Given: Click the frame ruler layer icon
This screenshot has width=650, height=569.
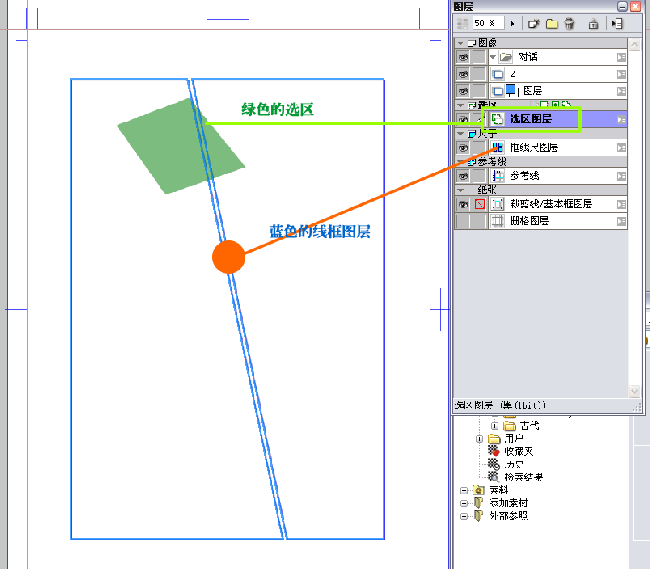Looking at the screenshot, I should [497, 148].
